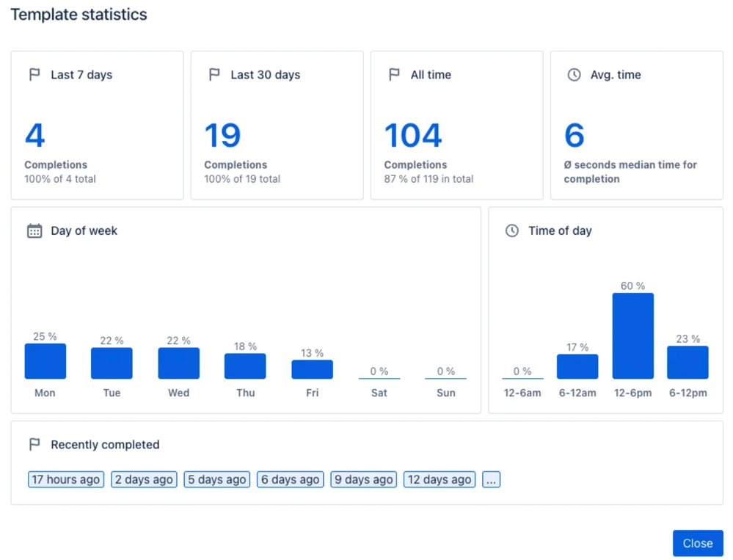The width and height of the screenshot is (733, 560).
Task: Open the 17 hours ago completion
Action: tap(66, 479)
